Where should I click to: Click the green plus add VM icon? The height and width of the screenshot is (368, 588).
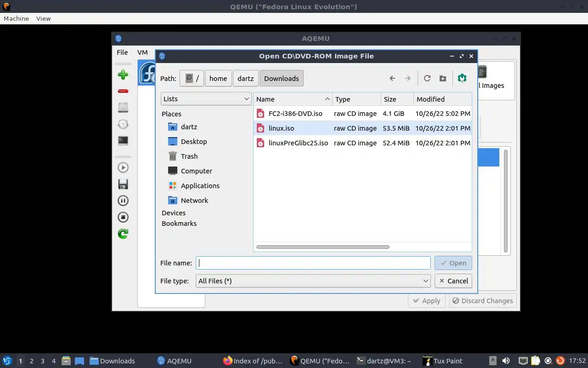pos(123,75)
